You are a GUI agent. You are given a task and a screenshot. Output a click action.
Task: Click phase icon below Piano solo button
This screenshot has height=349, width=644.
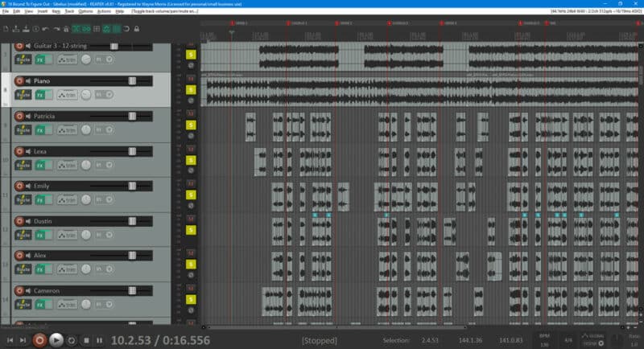(x=191, y=101)
